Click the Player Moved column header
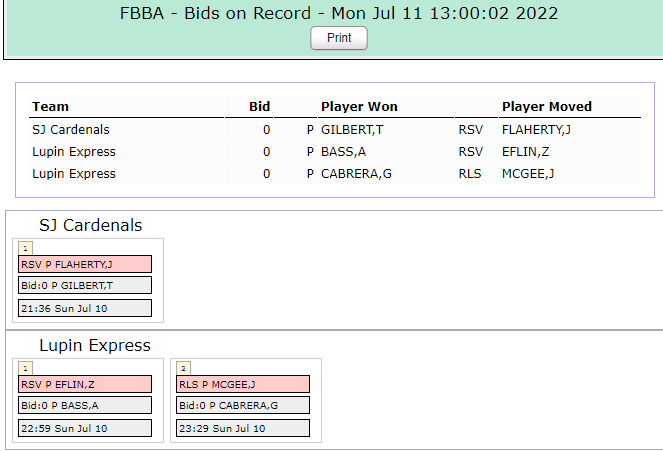 click(x=546, y=107)
